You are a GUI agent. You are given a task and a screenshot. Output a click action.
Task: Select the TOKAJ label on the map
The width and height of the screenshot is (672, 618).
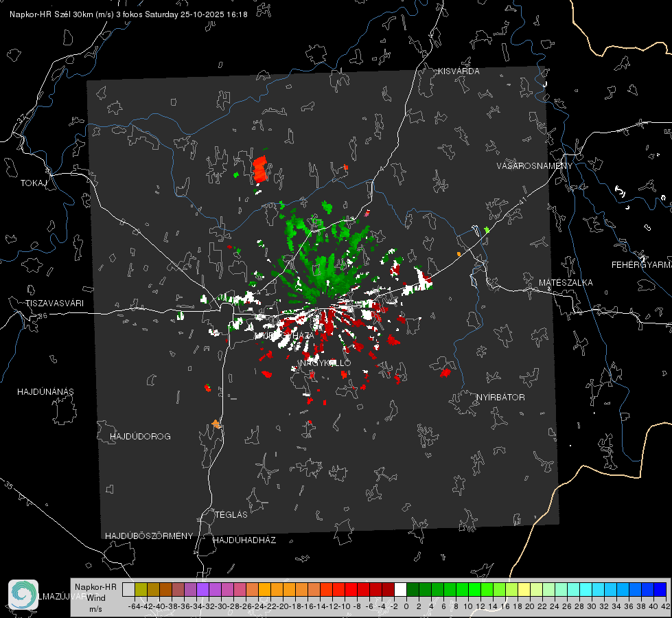point(34,183)
